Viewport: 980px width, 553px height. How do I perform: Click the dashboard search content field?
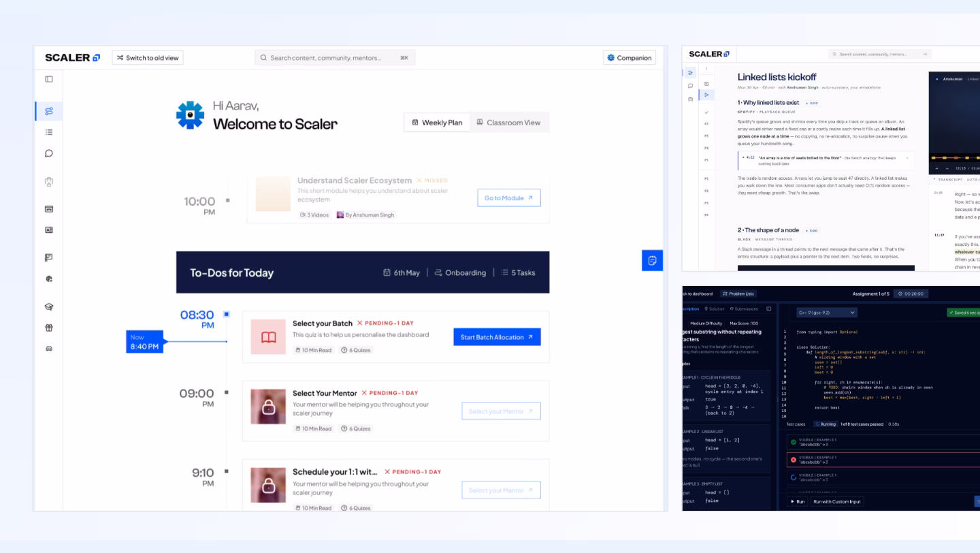335,58
